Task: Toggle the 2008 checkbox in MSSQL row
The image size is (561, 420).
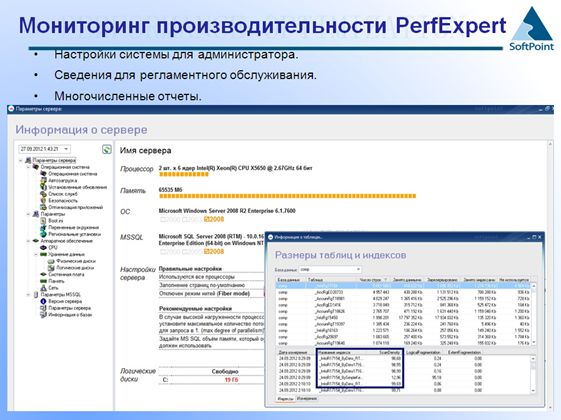Action: pyautogui.click(x=207, y=251)
